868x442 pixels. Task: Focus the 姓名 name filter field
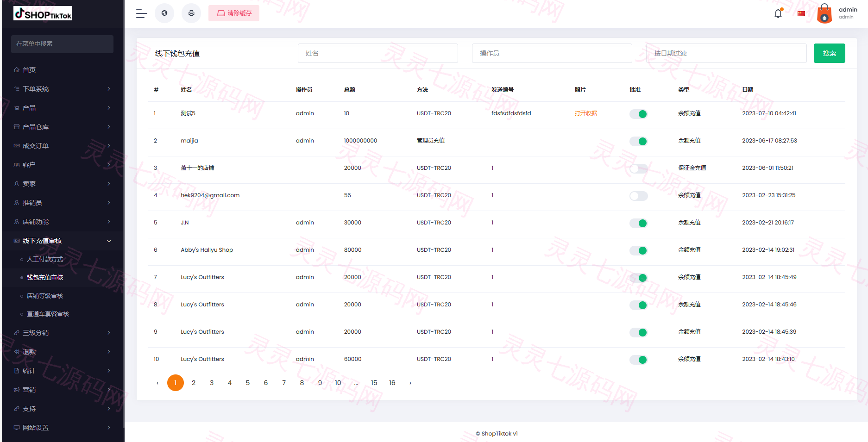[378, 53]
